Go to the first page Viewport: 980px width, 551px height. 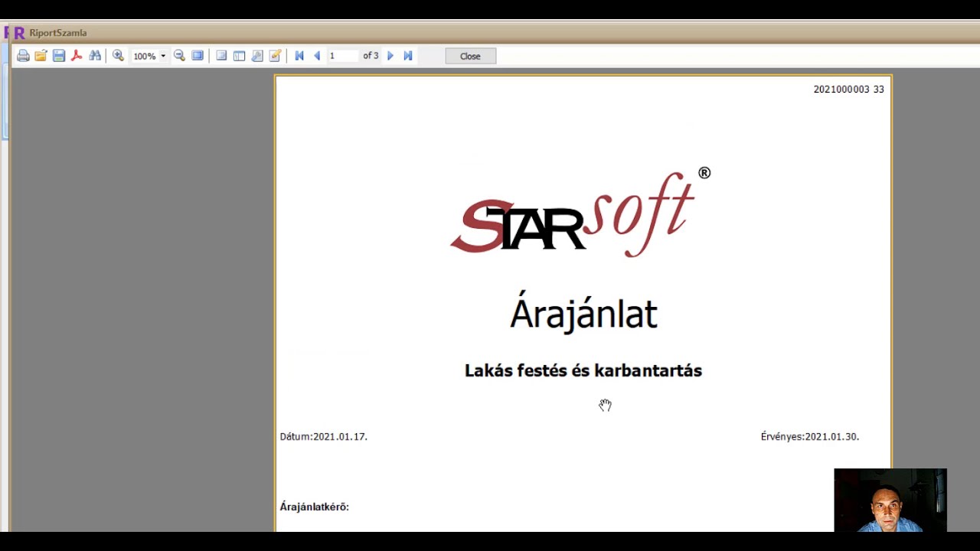point(299,56)
